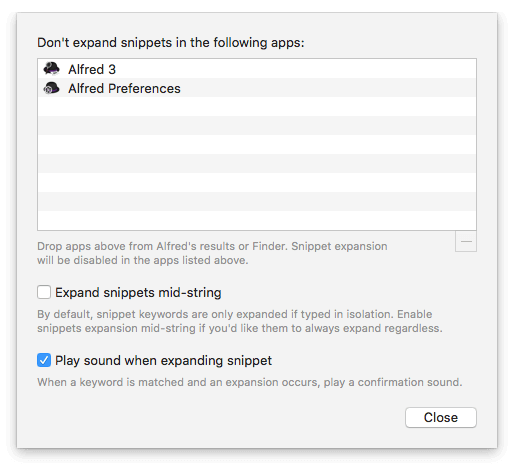Click the Alfred Preferences hat icon

tap(51, 88)
